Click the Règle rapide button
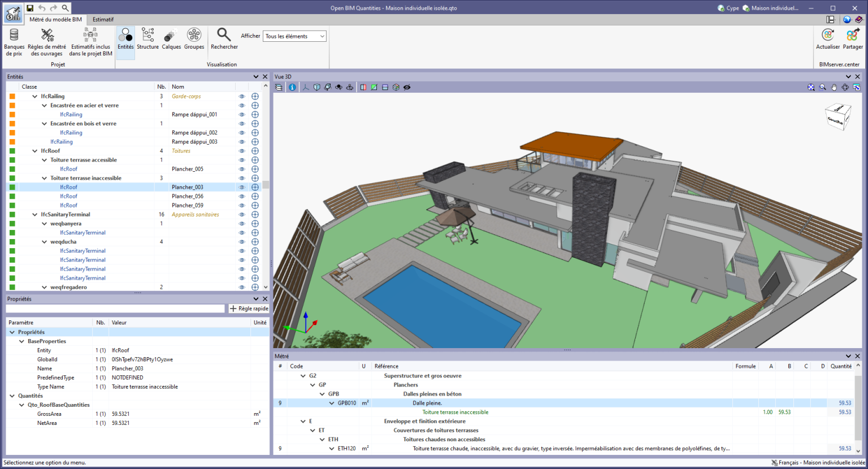Viewport: 868px width, 469px height. pyautogui.click(x=249, y=309)
